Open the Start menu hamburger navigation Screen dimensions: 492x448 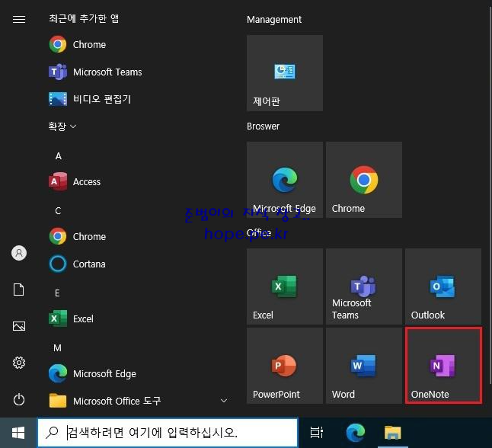point(19,19)
